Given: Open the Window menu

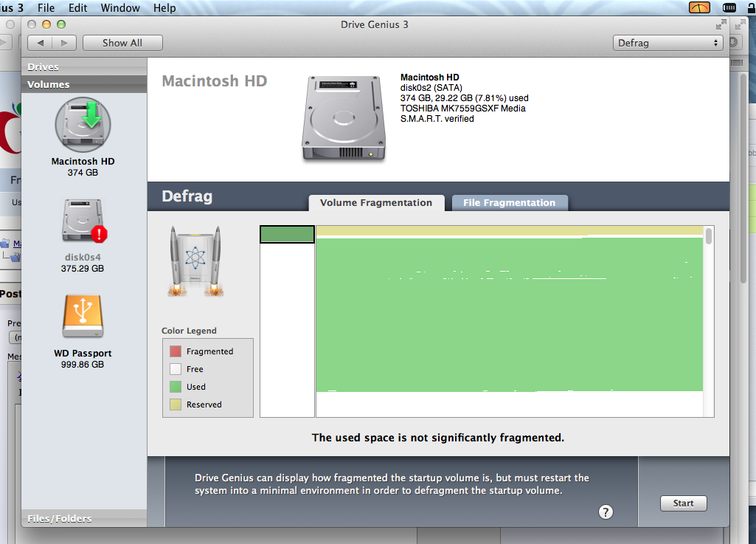Looking at the screenshot, I should click(120, 7).
